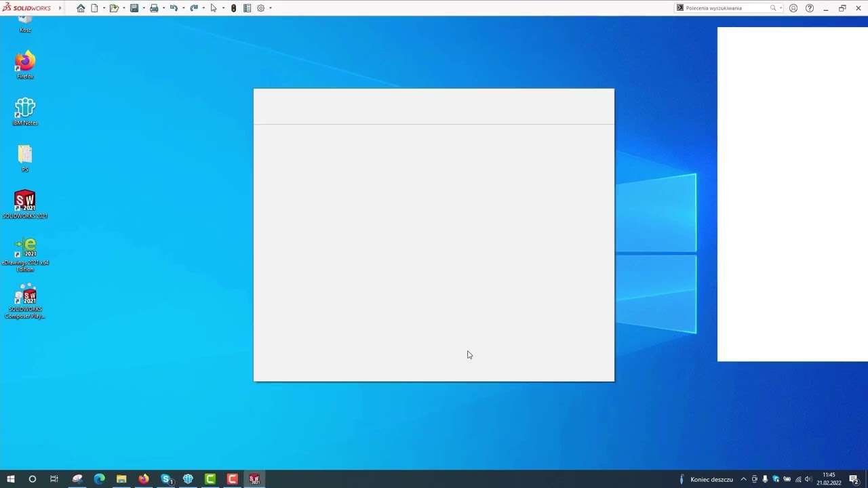Open the Help question mark icon

click(810, 8)
